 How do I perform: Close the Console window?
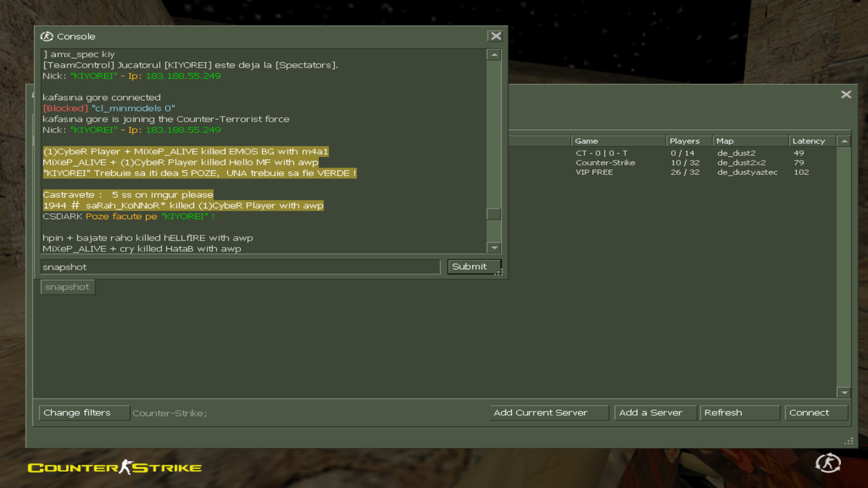[x=496, y=36]
